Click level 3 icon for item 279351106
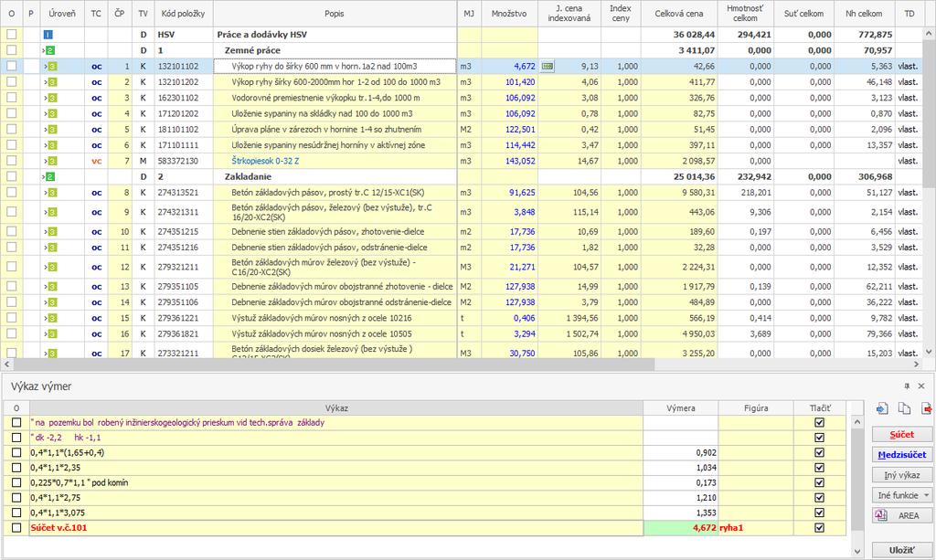The image size is (936, 560). click(52, 302)
